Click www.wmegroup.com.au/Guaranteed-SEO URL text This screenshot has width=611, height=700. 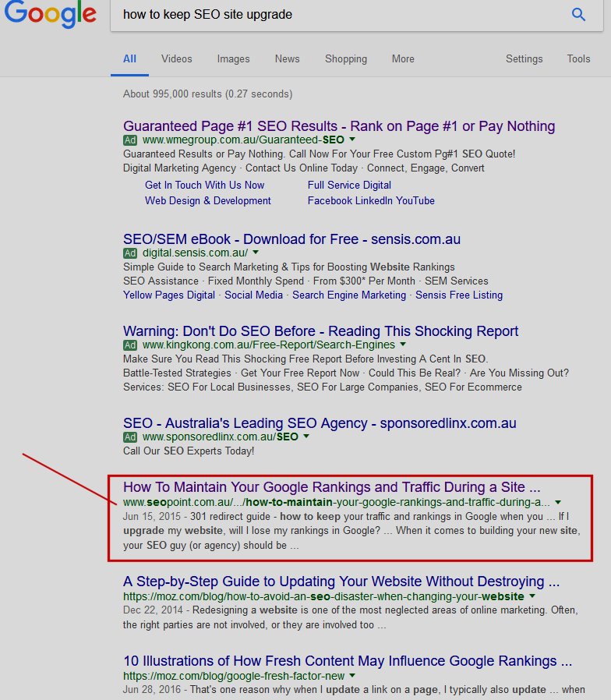click(243, 140)
